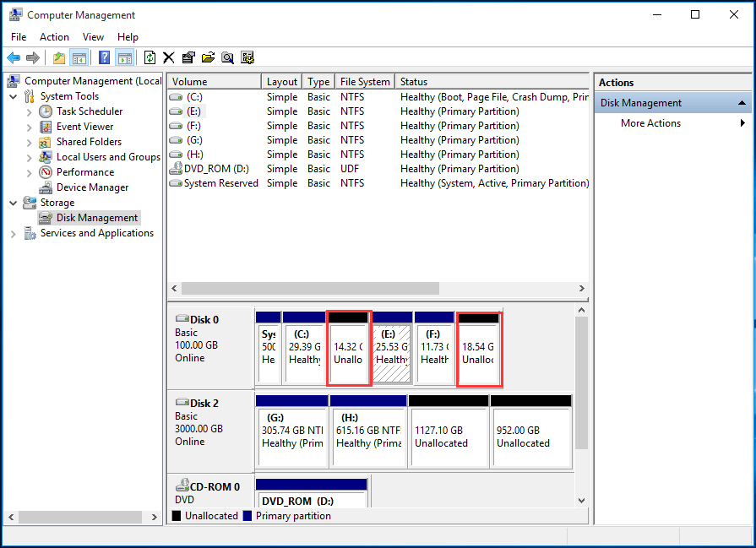
Task: Select the Local Users and Groups icon
Action: pyautogui.click(x=46, y=157)
